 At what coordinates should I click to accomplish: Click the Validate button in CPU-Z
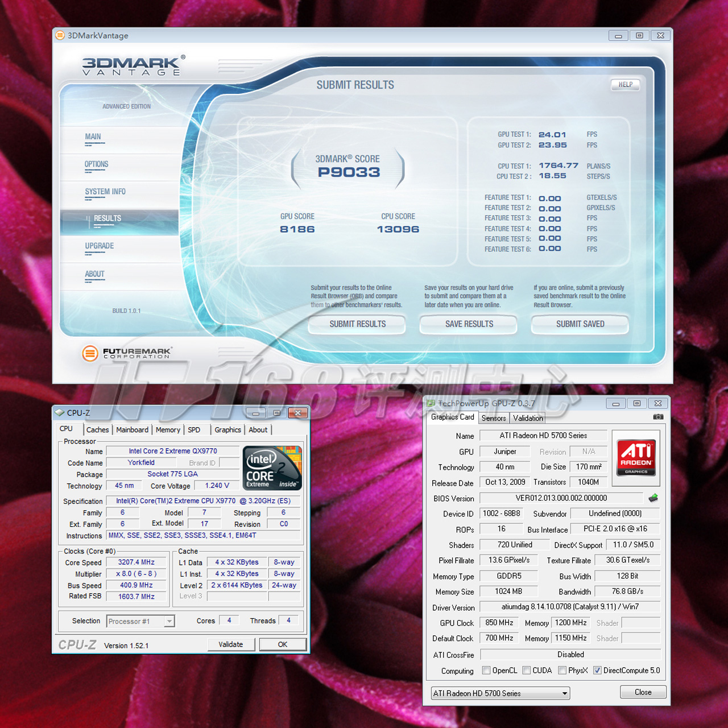tap(231, 644)
